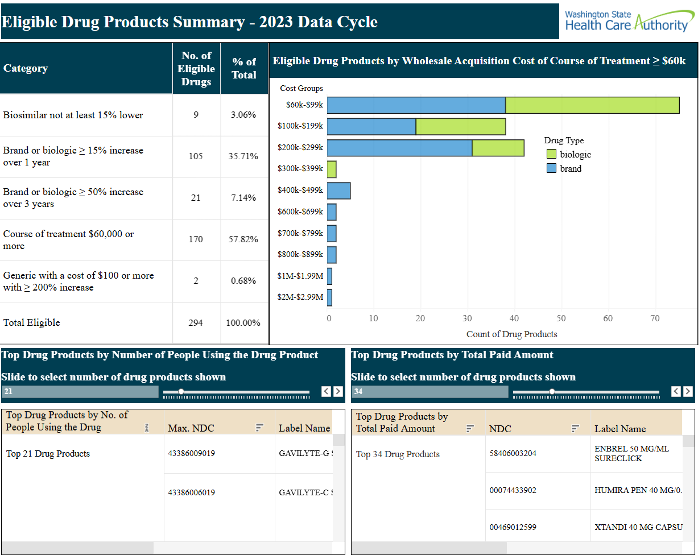Click the NDC cell 00074433902
700x555 pixels.
(x=513, y=490)
